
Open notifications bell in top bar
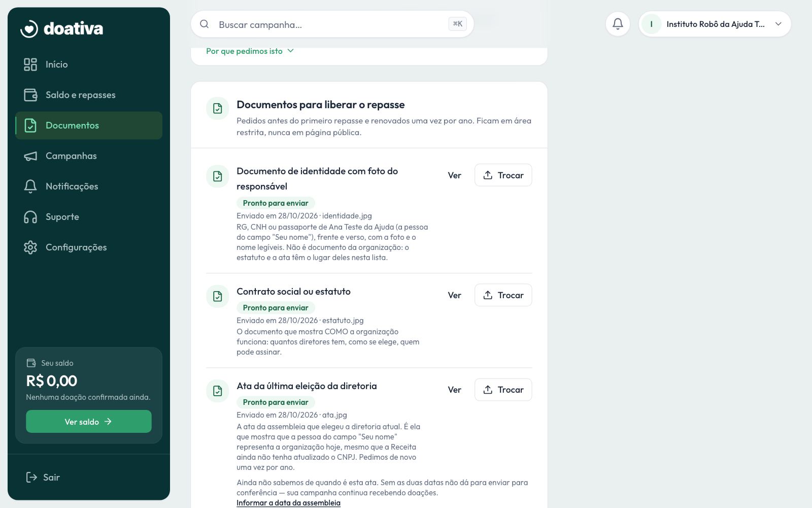[618, 24]
